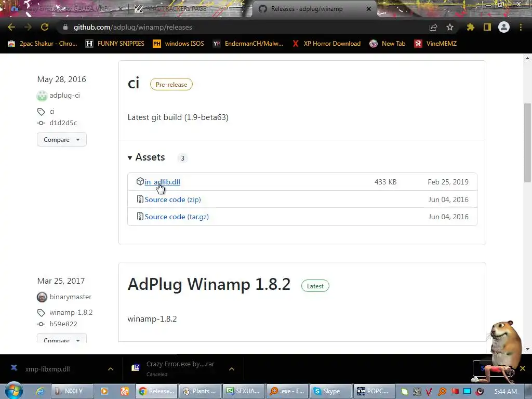Screen dimensions: 532x399
Task: Switch to the Plants taskbar window
Action: (x=200, y=391)
